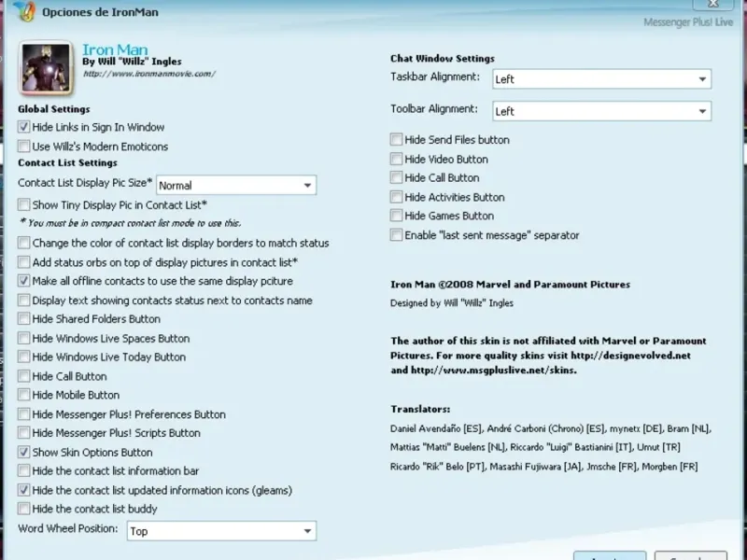Check Hide Messenger Plus! Preferences Button
This screenshot has height=560, width=747.
click(x=23, y=413)
